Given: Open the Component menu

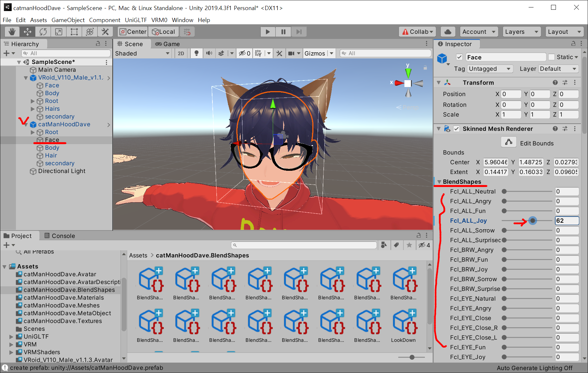Looking at the screenshot, I should [104, 20].
